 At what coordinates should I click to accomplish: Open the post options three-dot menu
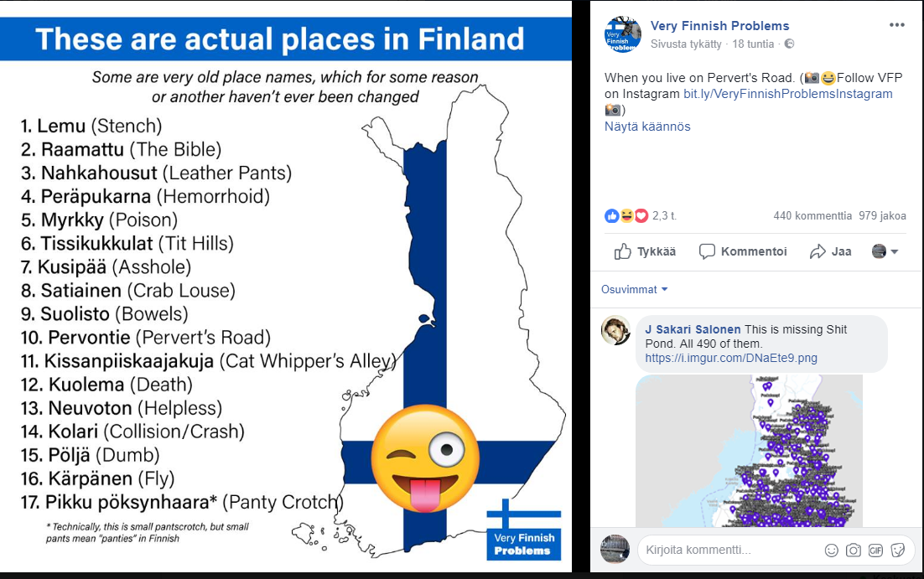pos(896,25)
